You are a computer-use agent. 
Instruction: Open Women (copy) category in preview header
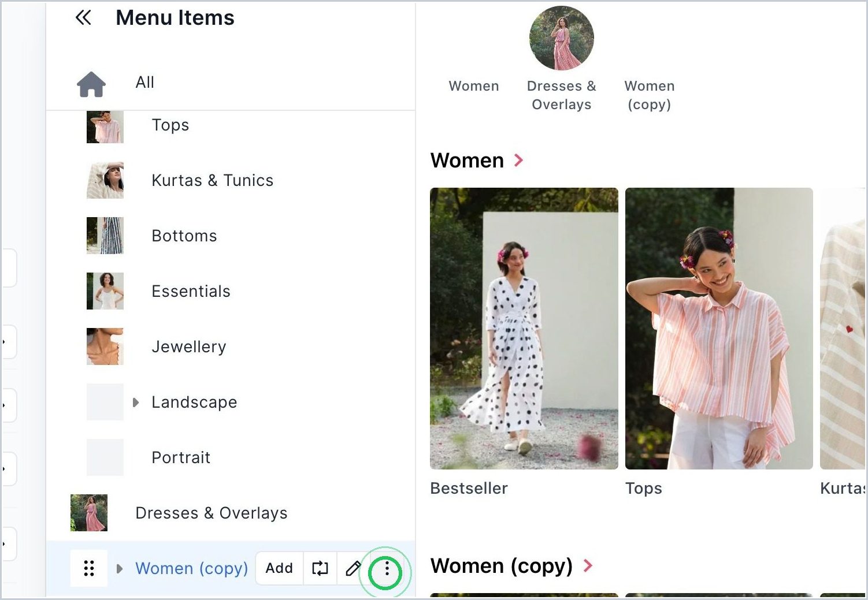point(650,95)
